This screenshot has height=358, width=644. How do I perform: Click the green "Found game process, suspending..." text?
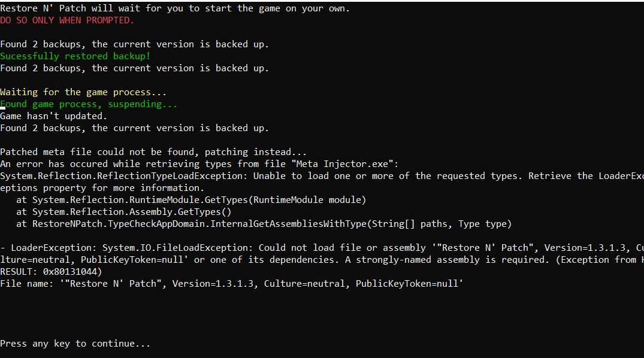(89, 104)
